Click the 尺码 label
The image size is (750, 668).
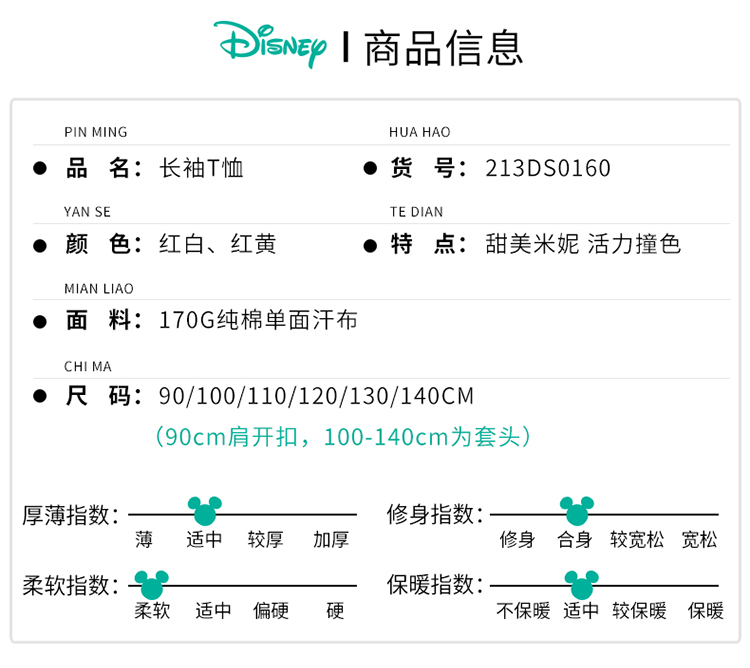point(104,396)
